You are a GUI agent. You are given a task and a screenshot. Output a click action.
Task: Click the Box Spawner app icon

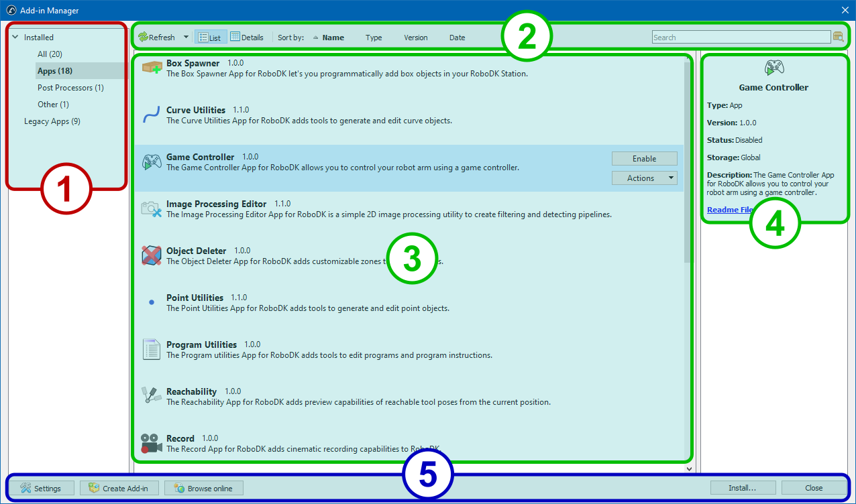coord(152,68)
